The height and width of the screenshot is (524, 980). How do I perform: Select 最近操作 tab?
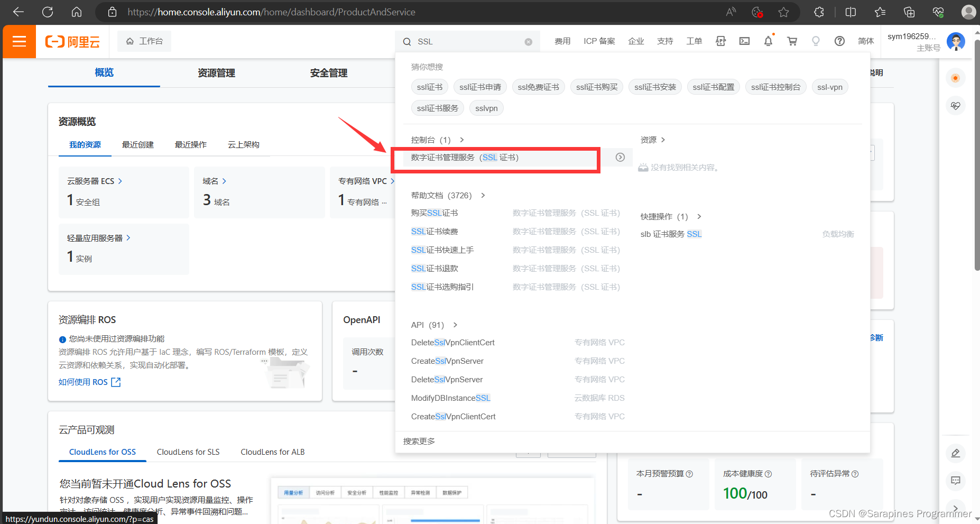191,144
